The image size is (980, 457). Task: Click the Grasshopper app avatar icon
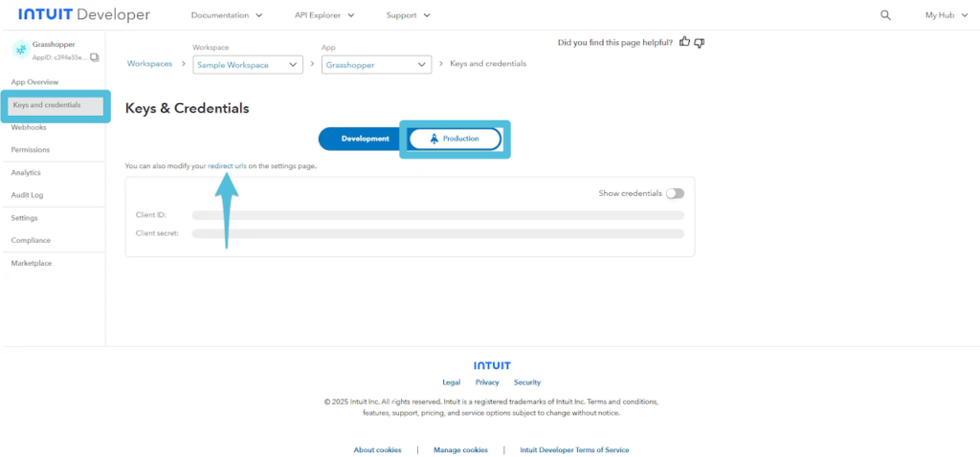point(20,50)
